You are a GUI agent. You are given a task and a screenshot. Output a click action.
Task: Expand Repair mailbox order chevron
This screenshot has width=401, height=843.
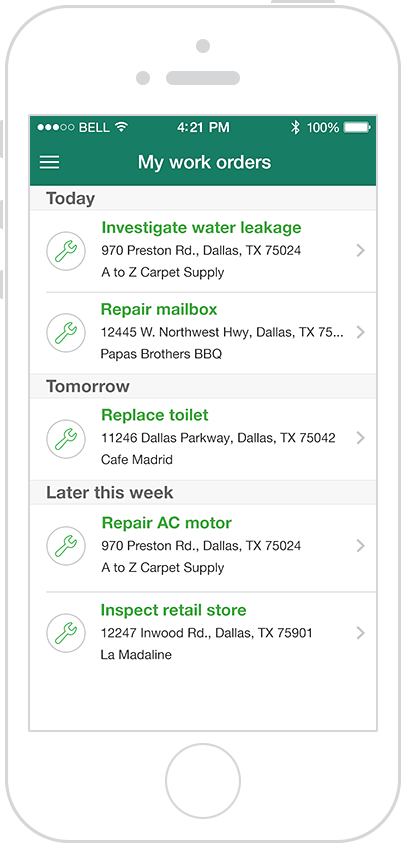[x=361, y=332]
